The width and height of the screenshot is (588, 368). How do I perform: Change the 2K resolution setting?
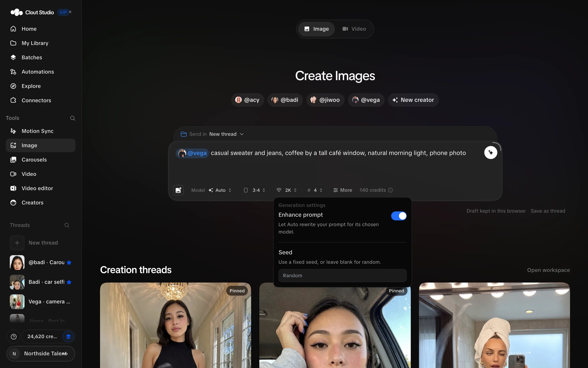(287, 190)
